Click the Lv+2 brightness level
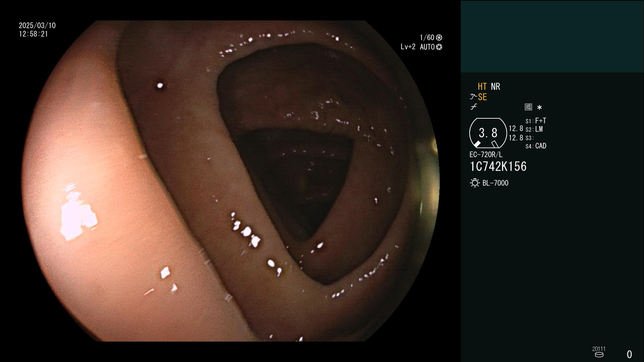This screenshot has width=644, height=362. [x=408, y=47]
